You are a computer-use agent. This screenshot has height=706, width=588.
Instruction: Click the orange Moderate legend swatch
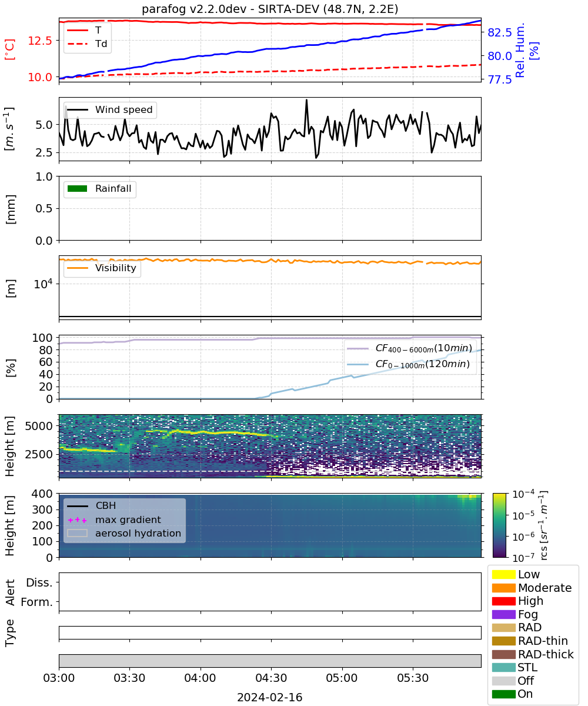tap(503, 588)
